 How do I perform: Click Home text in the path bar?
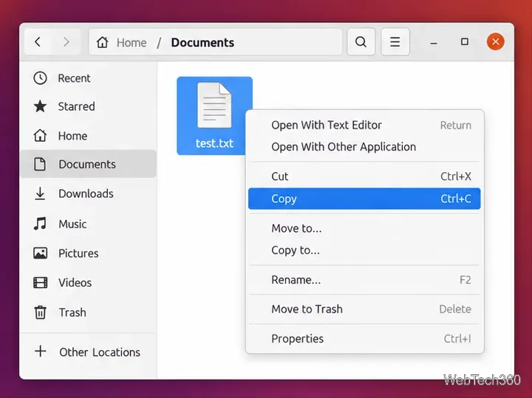pos(132,43)
